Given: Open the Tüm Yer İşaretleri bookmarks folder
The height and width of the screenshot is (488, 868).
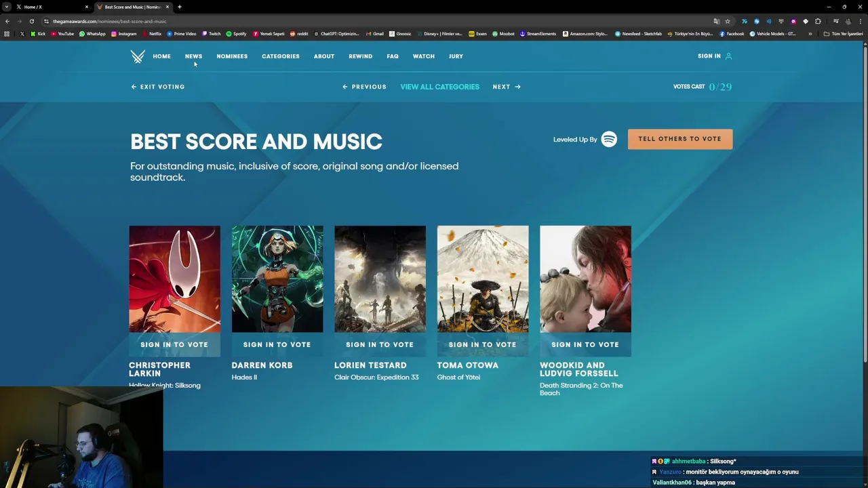Looking at the screenshot, I should [x=844, y=34].
